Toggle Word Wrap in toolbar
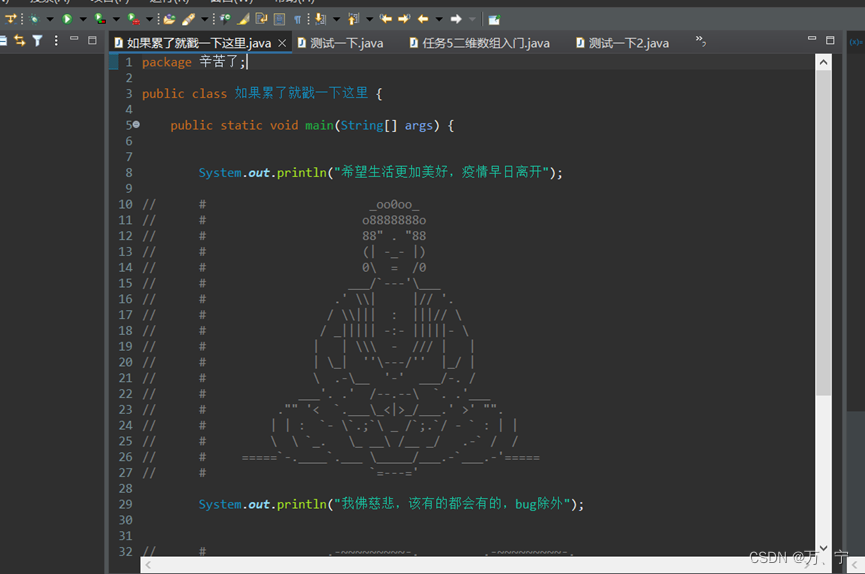The image size is (865, 574). (x=261, y=19)
